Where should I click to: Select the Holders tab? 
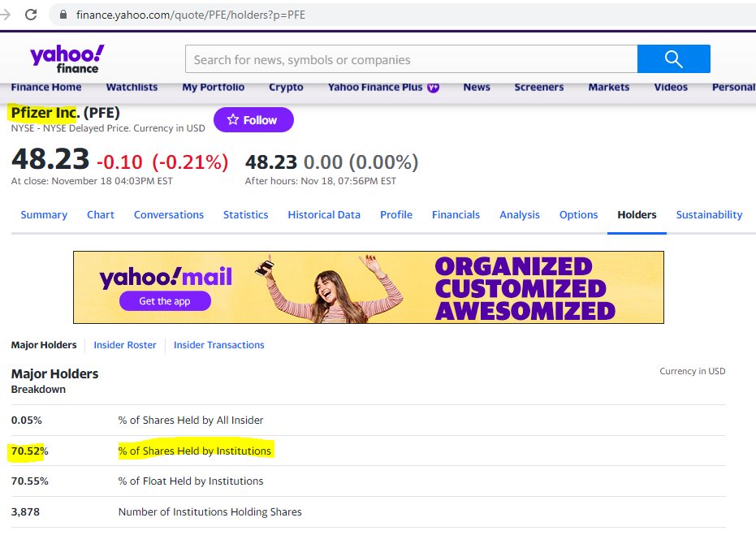[x=637, y=214]
